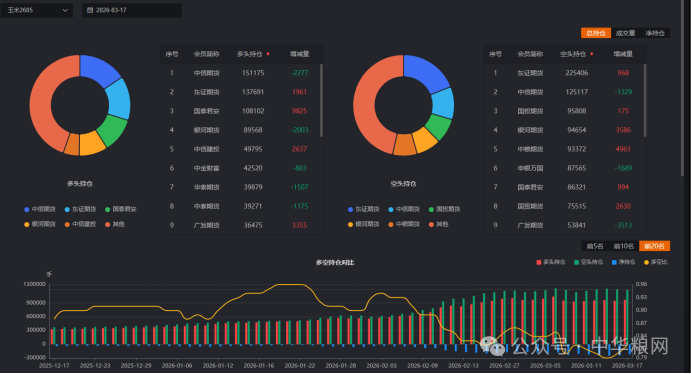Toggle 银河期货 in the 多头持仓 donut legend
This screenshot has width=691, height=374.
pos(40,224)
